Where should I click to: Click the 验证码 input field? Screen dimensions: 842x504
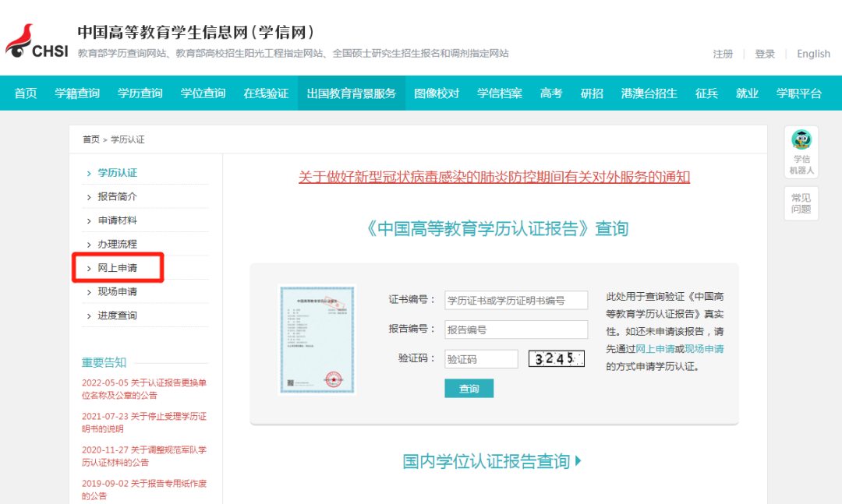pyautogui.click(x=481, y=359)
